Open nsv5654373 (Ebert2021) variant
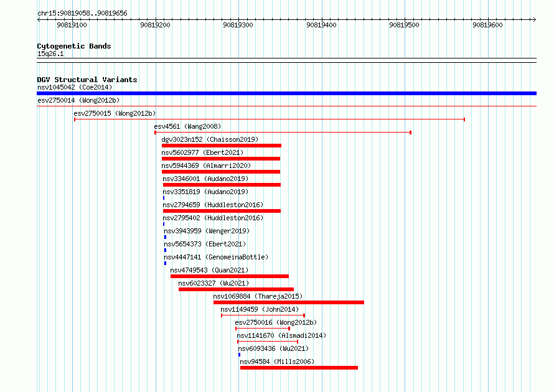 pyautogui.click(x=205, y=244)
